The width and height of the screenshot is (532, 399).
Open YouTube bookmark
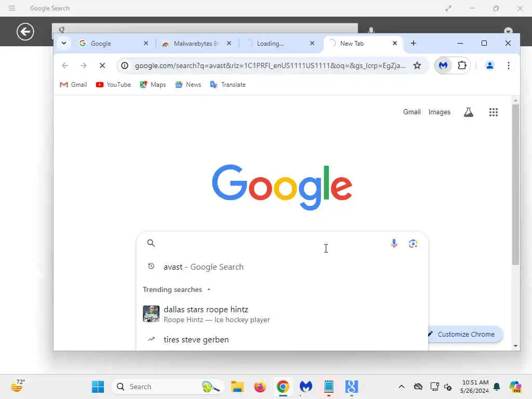113,85
